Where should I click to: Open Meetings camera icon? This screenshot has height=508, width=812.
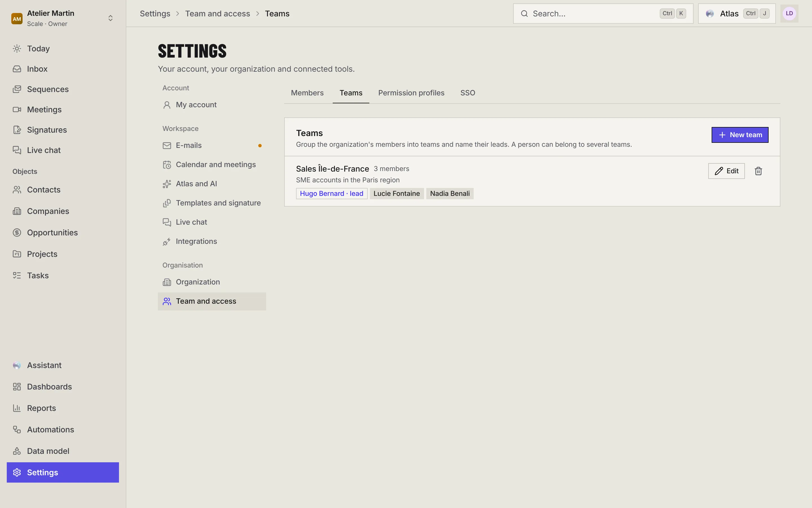click(x=17, y=110)
